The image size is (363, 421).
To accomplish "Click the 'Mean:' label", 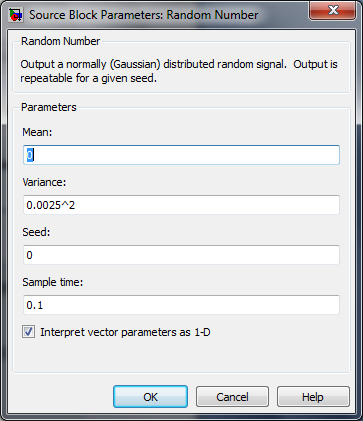I will 37,132.
